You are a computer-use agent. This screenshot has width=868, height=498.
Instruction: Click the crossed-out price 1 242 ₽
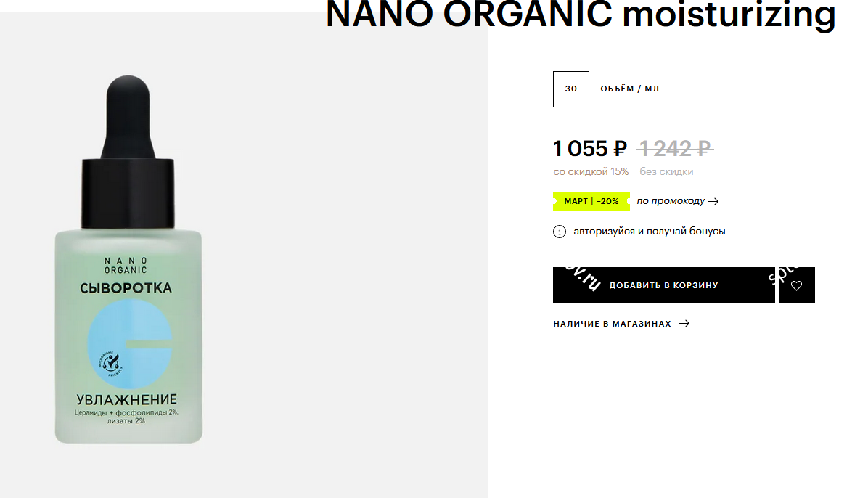[675, 149]
